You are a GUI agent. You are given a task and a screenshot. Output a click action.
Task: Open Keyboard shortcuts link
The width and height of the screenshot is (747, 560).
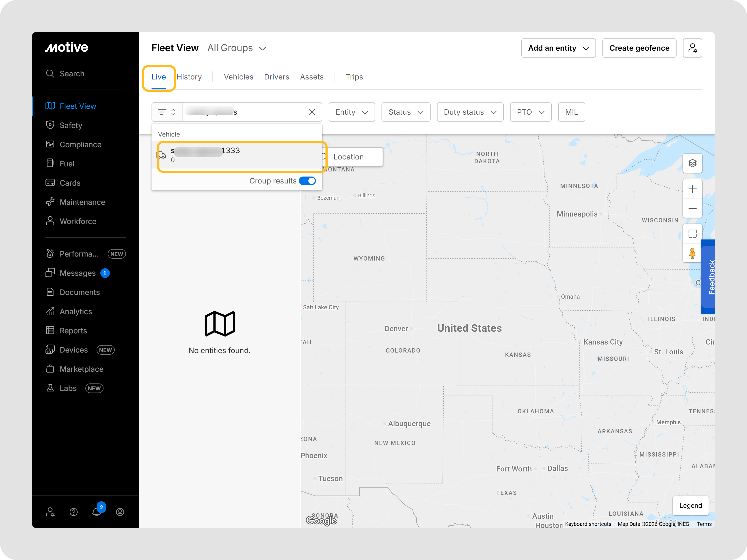(x=588, y=524)
